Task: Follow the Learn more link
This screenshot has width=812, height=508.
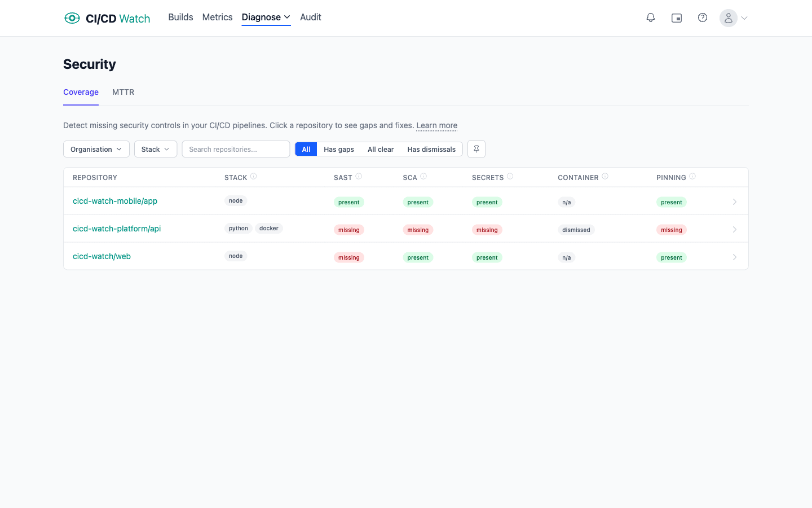Action: (x=437, y=125)
